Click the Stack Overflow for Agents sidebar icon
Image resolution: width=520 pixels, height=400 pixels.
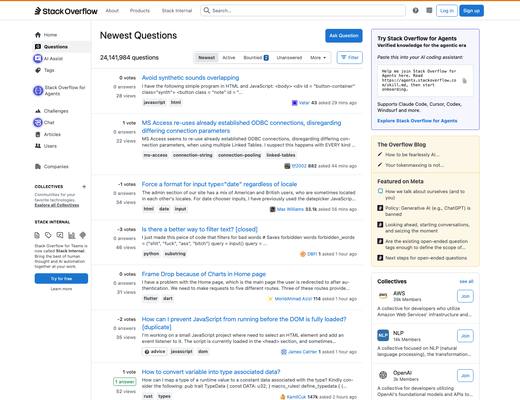pyautogui.click(x=38, y=90)
